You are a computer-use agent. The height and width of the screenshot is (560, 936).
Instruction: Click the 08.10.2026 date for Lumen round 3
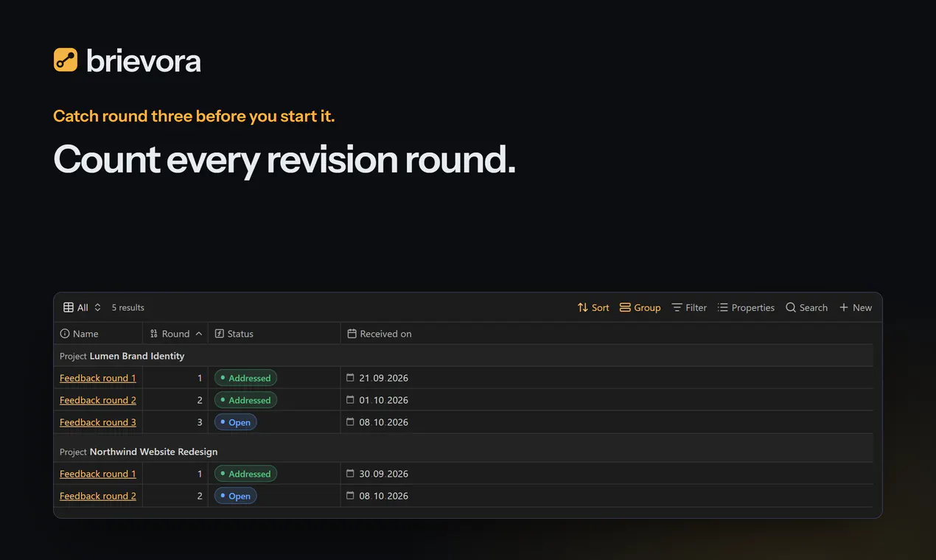click(x=383, y=422)
